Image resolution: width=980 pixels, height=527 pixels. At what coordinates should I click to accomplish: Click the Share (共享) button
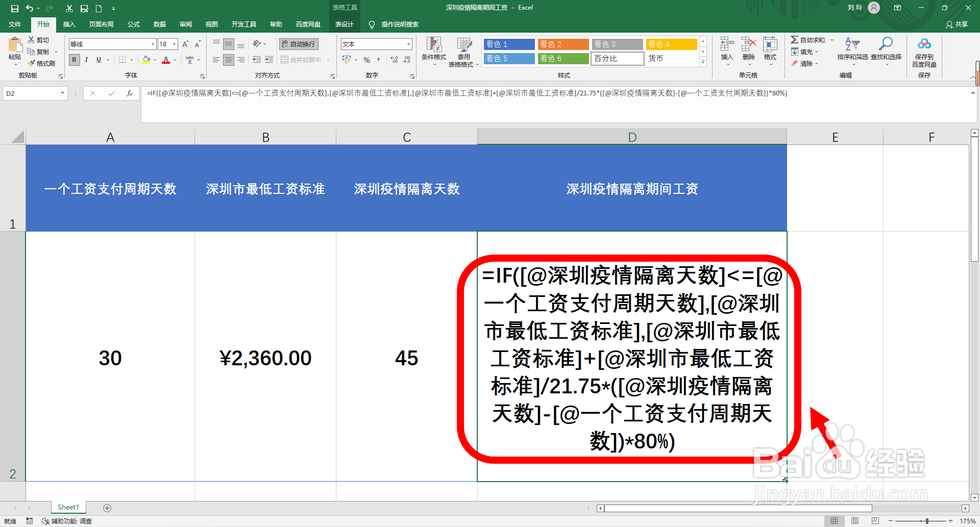[x=957, y=24]
